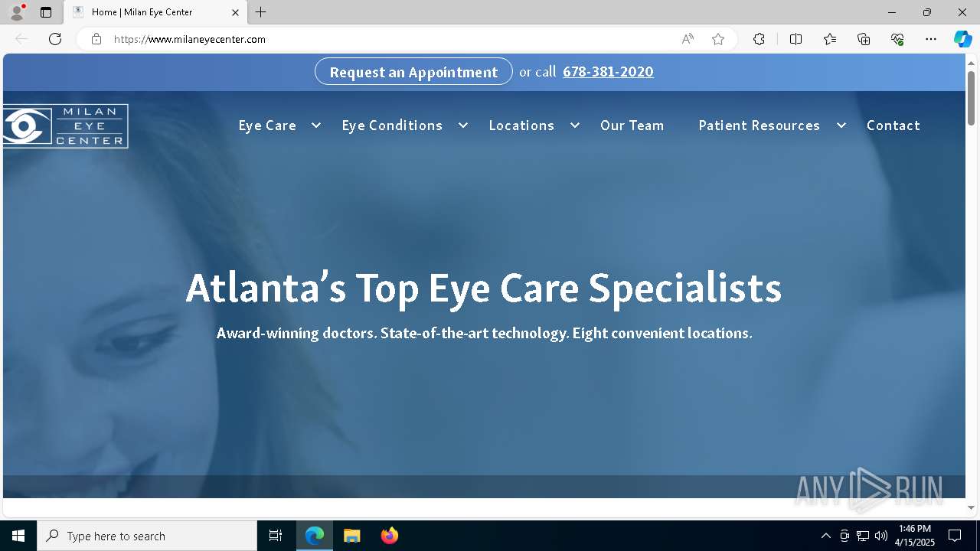
Task: Call the 678-381-2020 phone link
Action: (608, 72)
